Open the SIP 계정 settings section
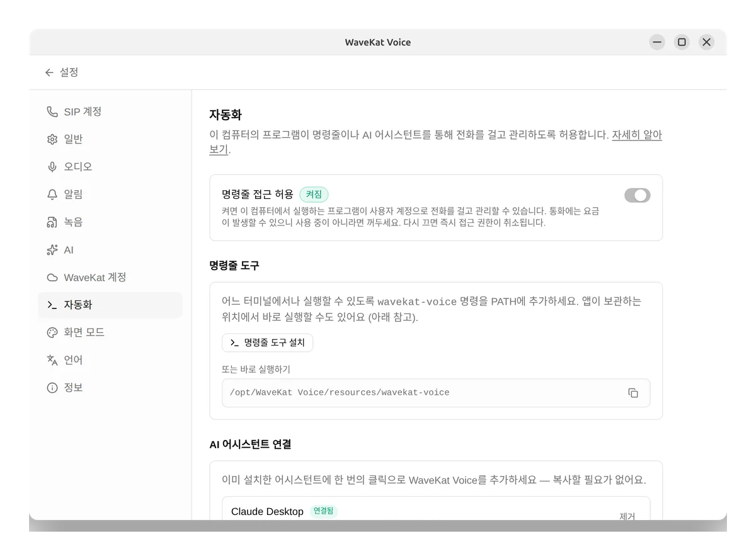This screenshot has height=549, width=756. tap(110, 111)
